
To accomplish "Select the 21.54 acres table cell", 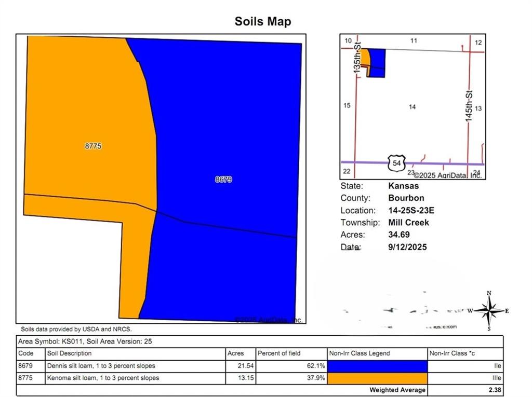I will coord(247,366).
